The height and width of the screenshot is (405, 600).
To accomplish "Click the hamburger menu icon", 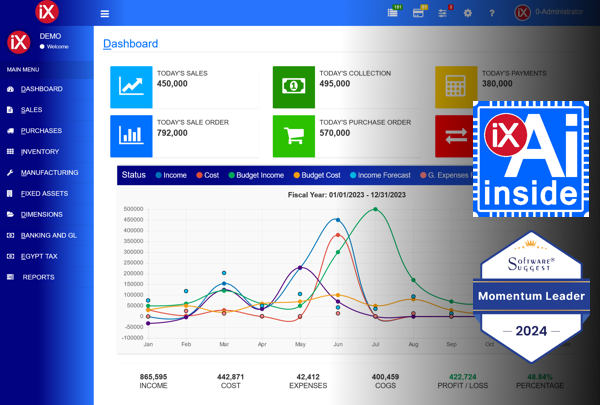I will tap(104, 14).
